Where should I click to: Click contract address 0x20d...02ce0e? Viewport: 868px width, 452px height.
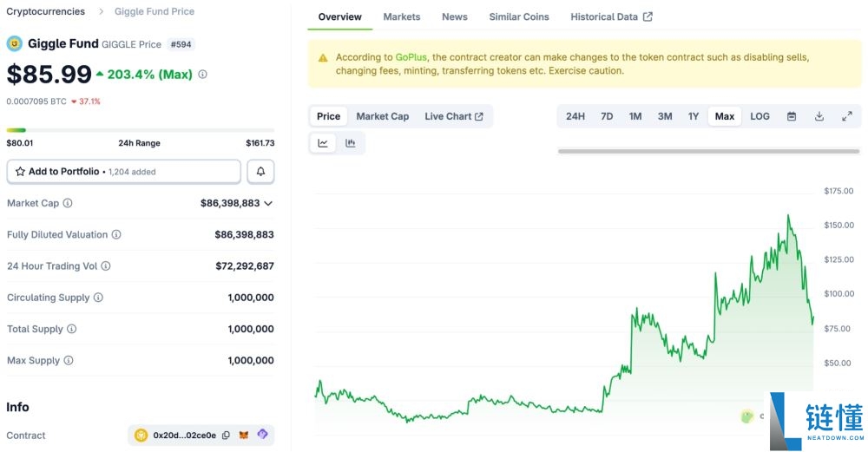(x=184, y=436)
